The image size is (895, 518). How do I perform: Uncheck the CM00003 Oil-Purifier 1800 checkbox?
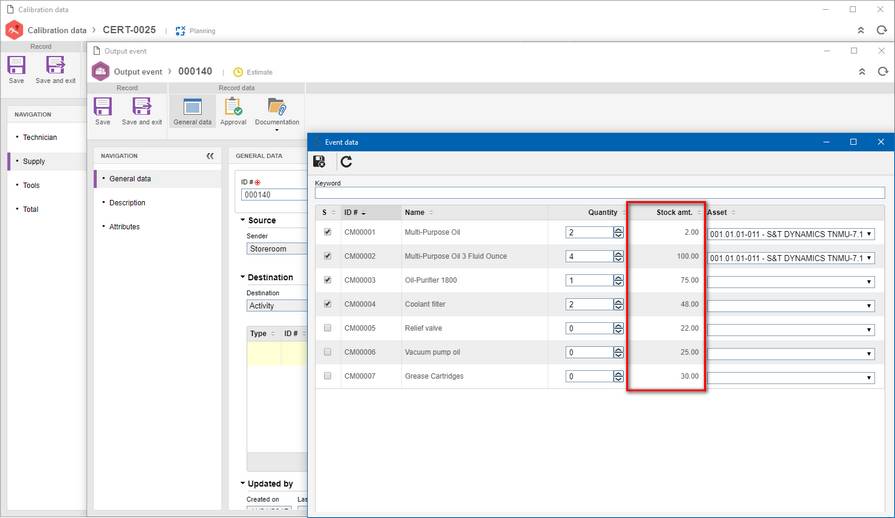tap(327, 280)
